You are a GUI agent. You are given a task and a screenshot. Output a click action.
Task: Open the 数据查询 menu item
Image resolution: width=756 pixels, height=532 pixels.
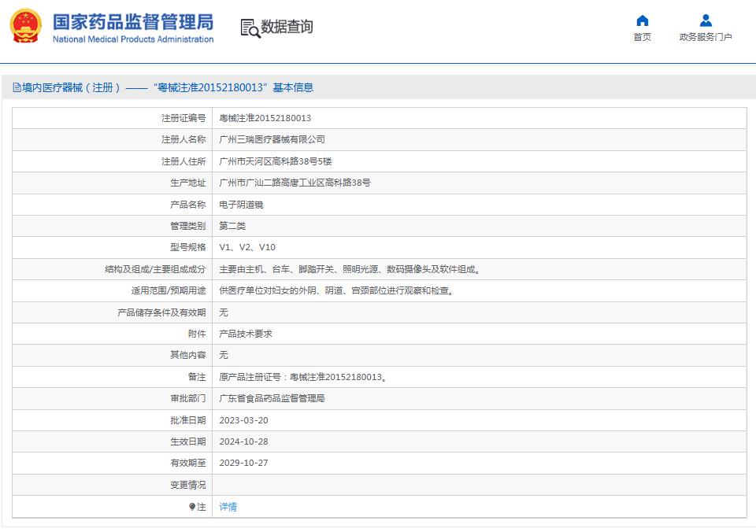(x=287, y=29)
